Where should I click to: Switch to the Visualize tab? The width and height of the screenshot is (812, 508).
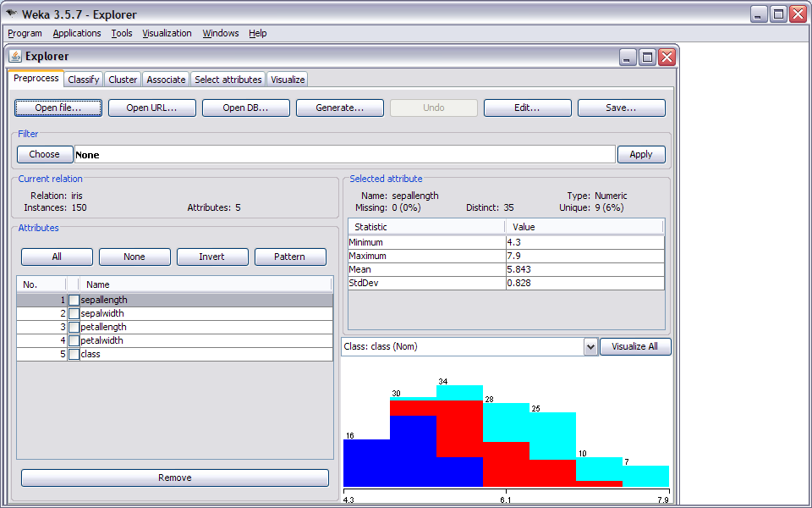pos(288,80)
